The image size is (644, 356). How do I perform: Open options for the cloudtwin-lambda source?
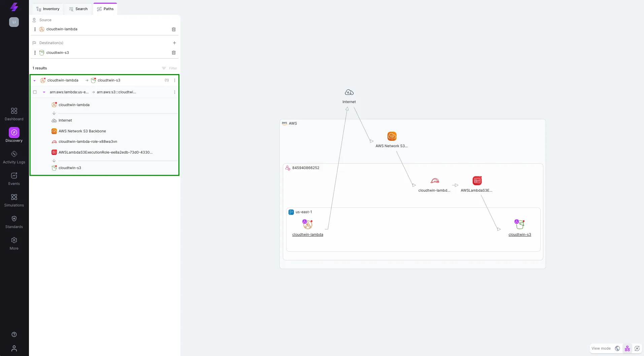35,29
